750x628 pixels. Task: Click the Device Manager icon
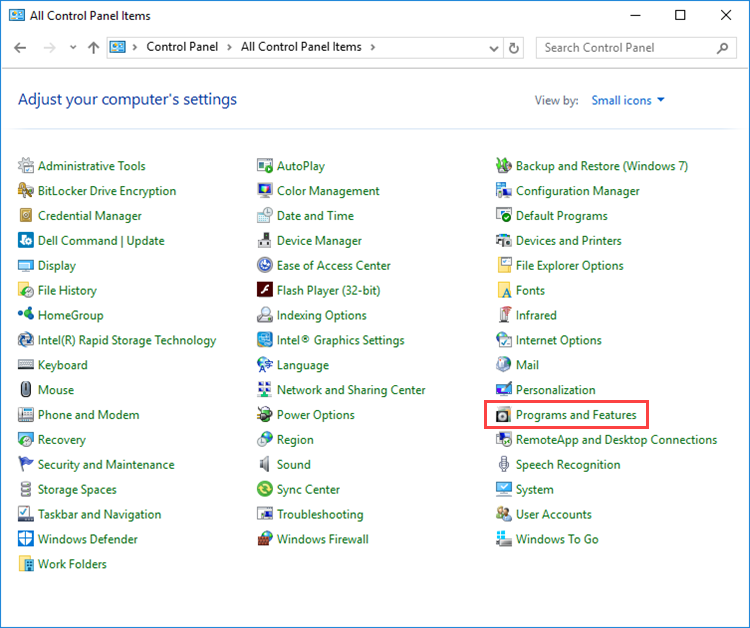pyautogui.click(x=265, y=240)
